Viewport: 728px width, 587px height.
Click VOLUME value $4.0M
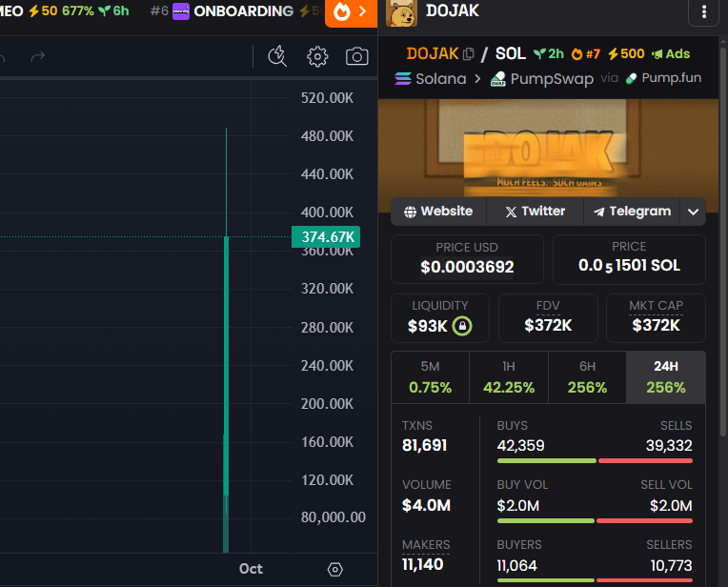click(426, 505)
